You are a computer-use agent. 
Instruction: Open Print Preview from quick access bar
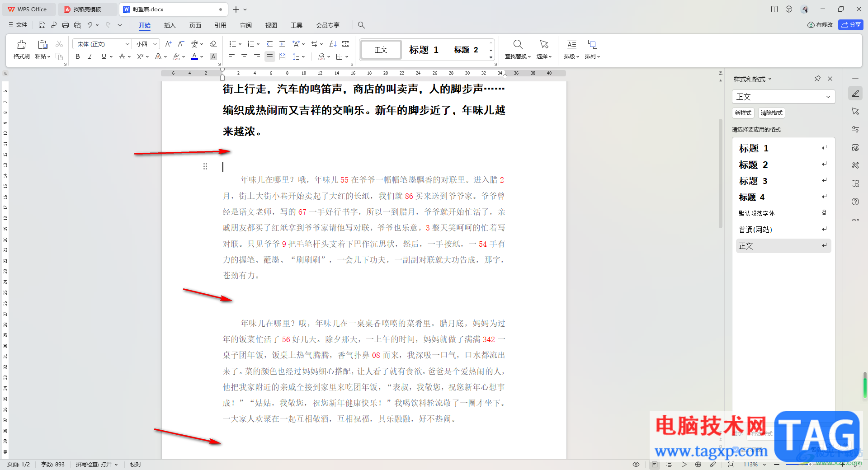(x=77, y=25)
